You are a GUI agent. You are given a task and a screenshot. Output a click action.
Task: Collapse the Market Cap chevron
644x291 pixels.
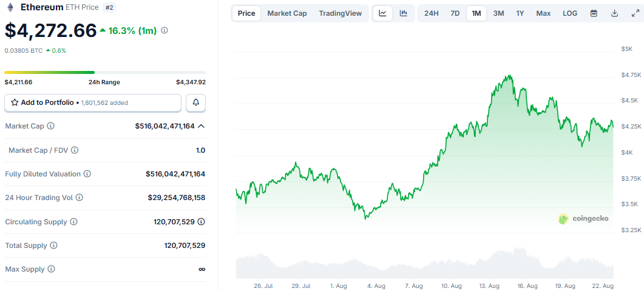tap(202, 126)
